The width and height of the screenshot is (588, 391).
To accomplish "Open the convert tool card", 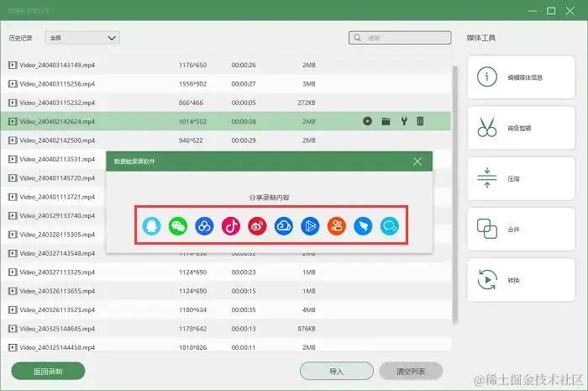I will pos(521,279).
